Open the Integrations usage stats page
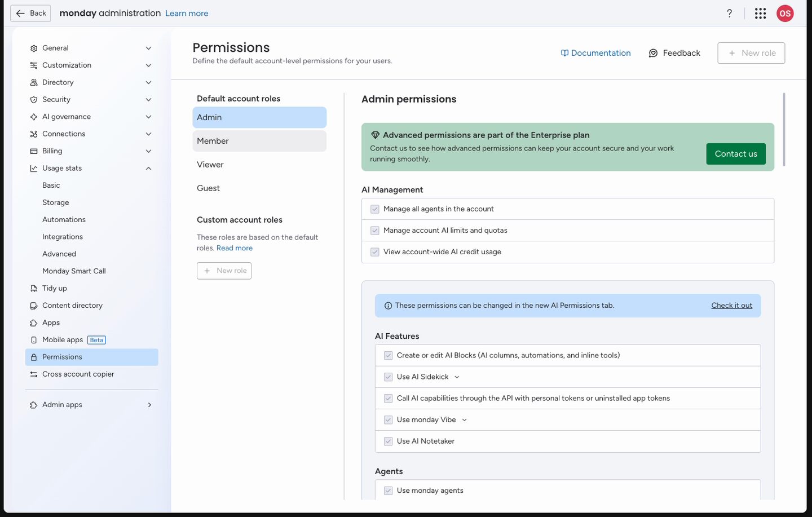Image resolution: width=812 pixels, height=517 pixels. [63, 237]
